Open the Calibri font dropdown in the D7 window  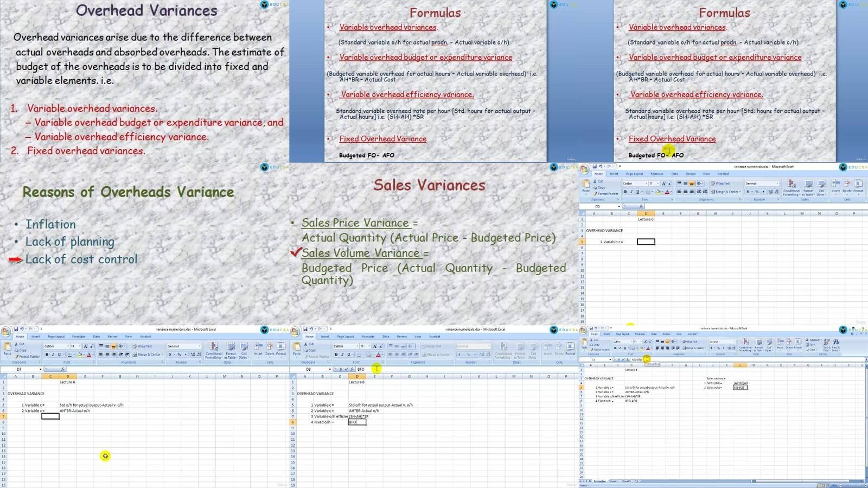[68, 346]
